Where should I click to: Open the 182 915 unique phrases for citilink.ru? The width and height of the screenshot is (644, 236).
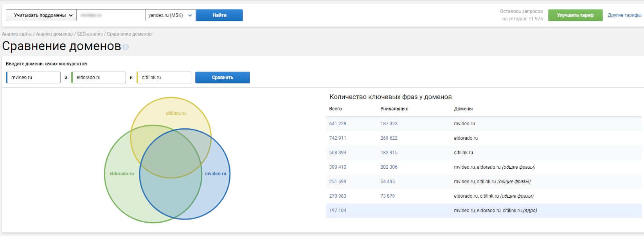tap(389, 153)
